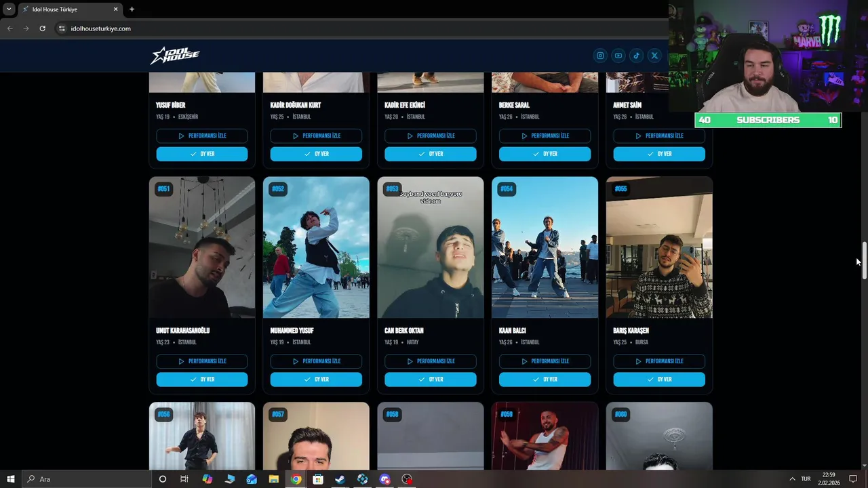Show hidden system tray icons

[791, 479]
